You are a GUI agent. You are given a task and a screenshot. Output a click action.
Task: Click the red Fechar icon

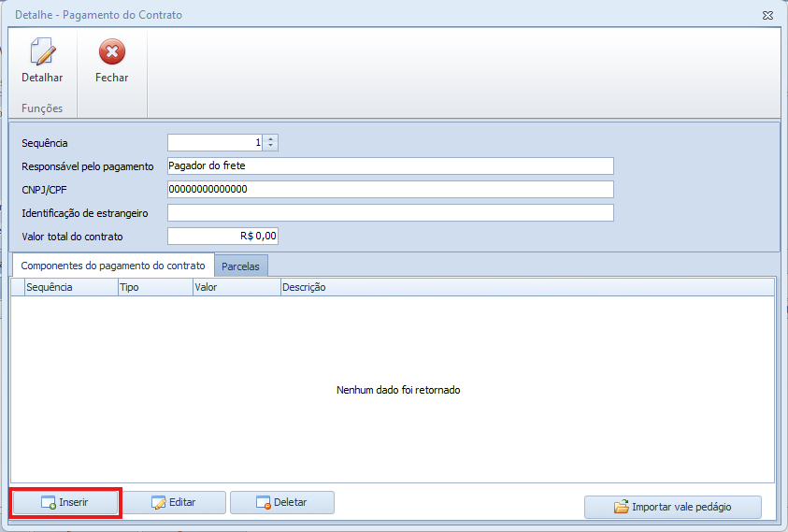(x=111, y=52)
